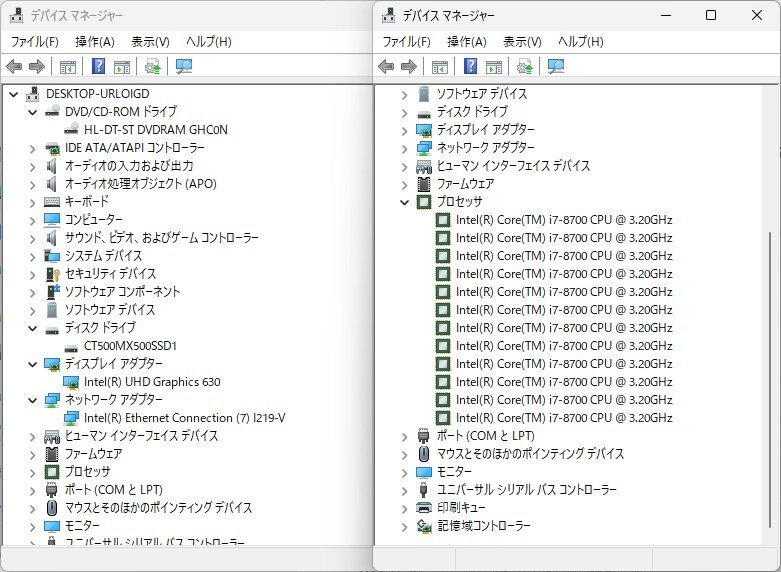Click Forward arrow in right Device Manager toolbar
Screen dimensions: 781x572
coord(409,66)
